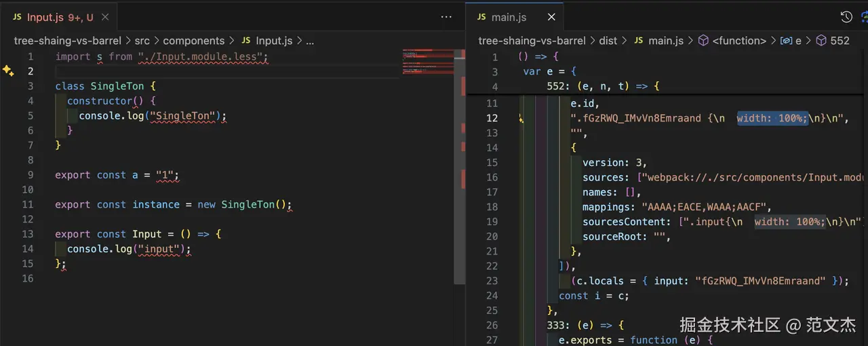Click the 'names: [],' line
The image size is (868, 346).
tap(612, 193)
